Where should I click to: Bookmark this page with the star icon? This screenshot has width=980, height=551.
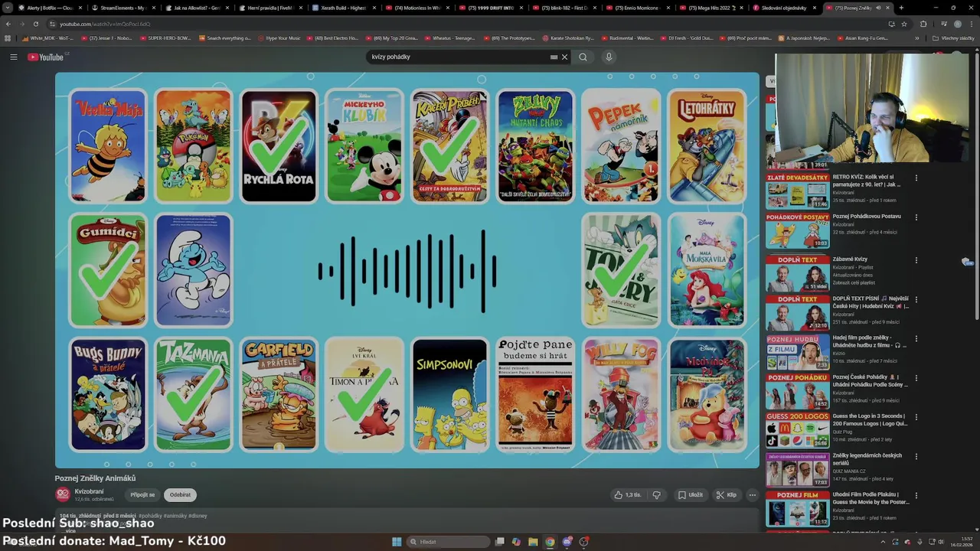point(903,24)
